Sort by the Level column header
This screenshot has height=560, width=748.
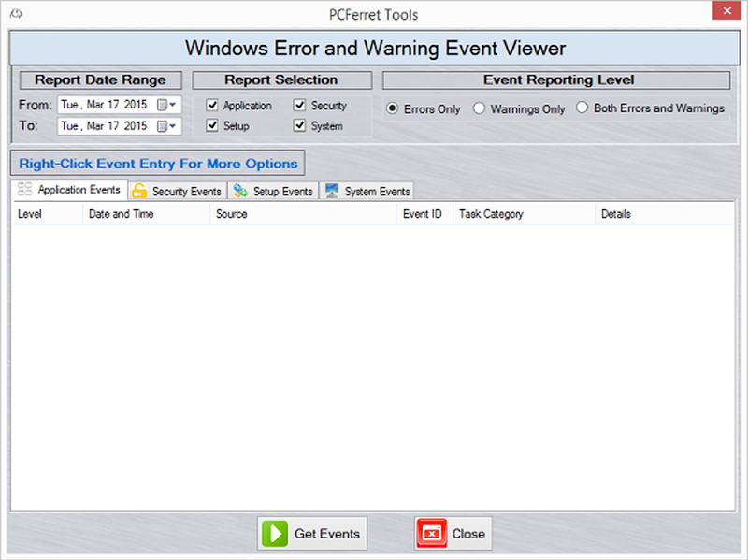pos(48,214)
